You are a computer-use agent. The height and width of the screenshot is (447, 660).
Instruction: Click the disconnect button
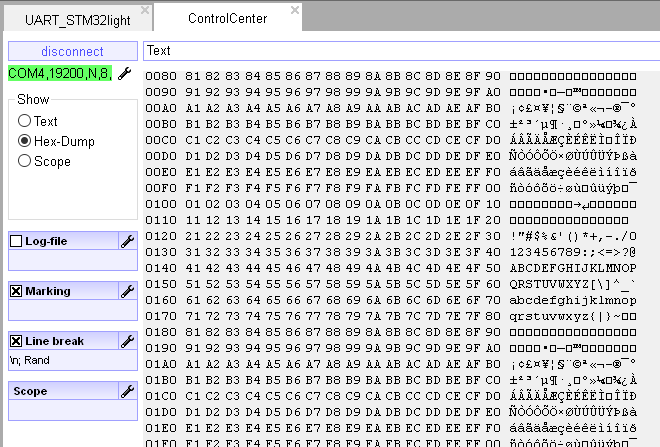73,51
